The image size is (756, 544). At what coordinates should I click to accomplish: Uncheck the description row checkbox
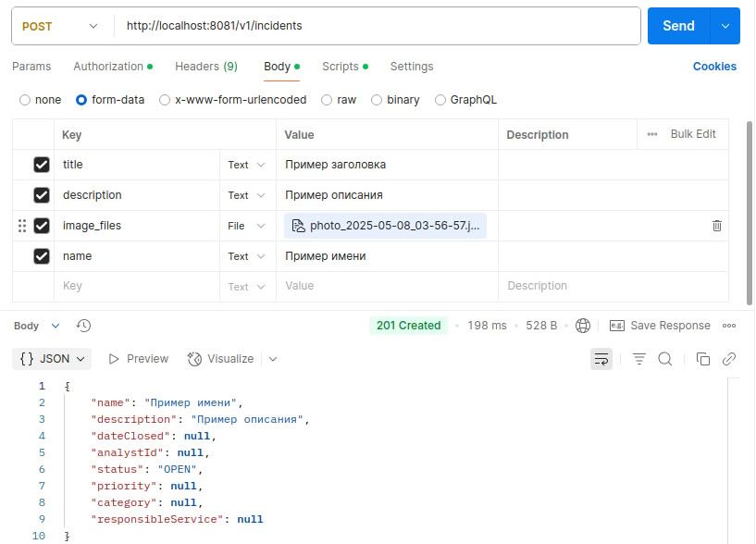pyautogui.click(x=42, y=195)
